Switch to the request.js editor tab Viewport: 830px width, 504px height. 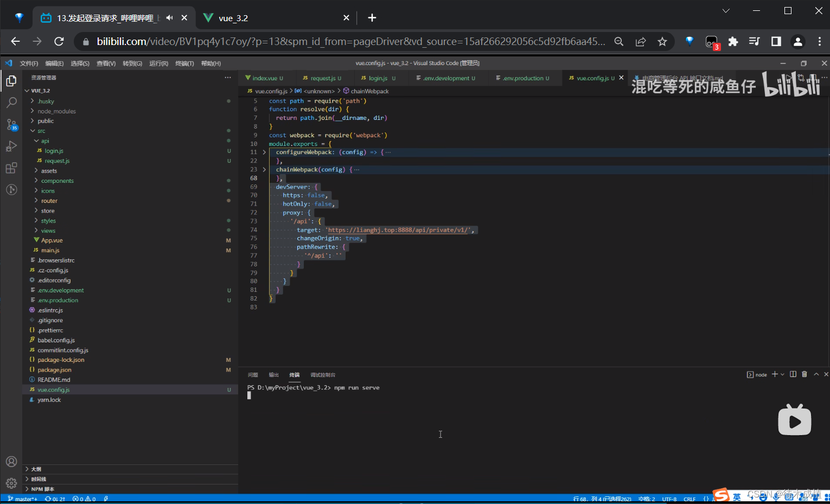click(323, 78)
